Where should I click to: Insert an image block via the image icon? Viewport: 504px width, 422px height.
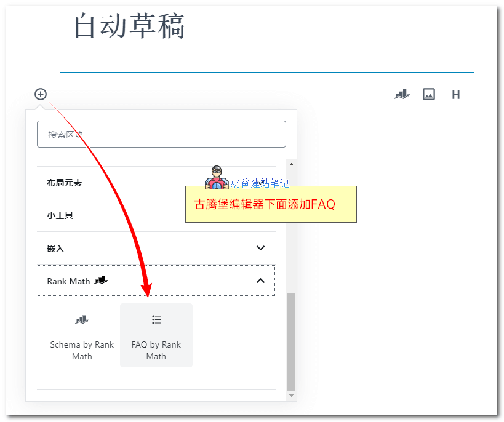click(x=429, y=94)
